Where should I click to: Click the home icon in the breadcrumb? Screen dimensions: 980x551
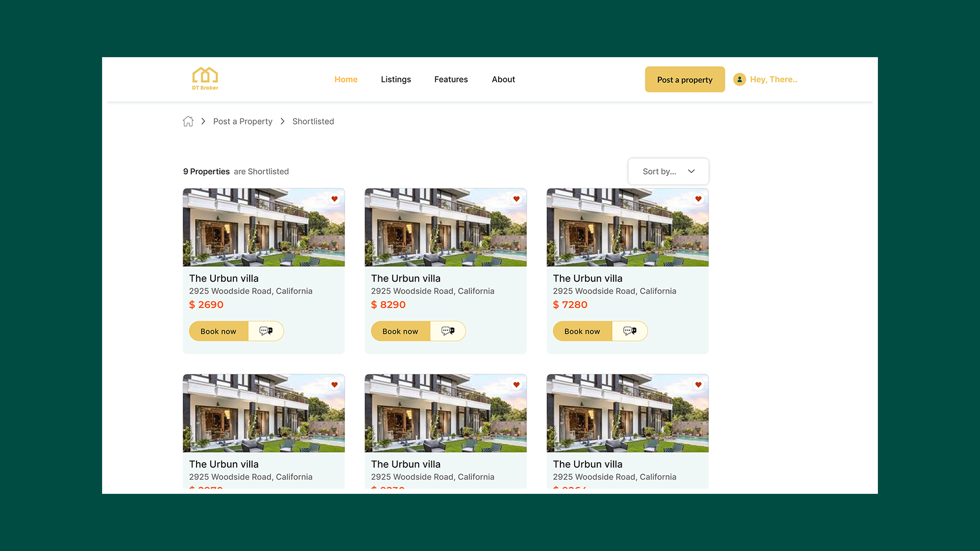click(x=188, y=121)
